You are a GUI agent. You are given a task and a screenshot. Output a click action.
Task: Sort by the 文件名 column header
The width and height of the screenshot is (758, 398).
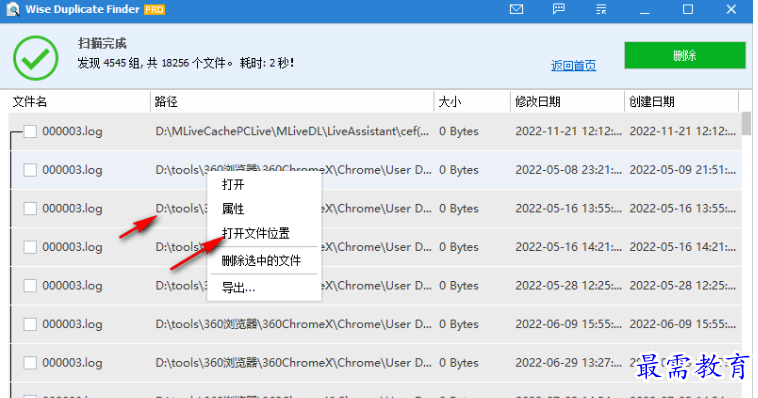coord(80,102)
